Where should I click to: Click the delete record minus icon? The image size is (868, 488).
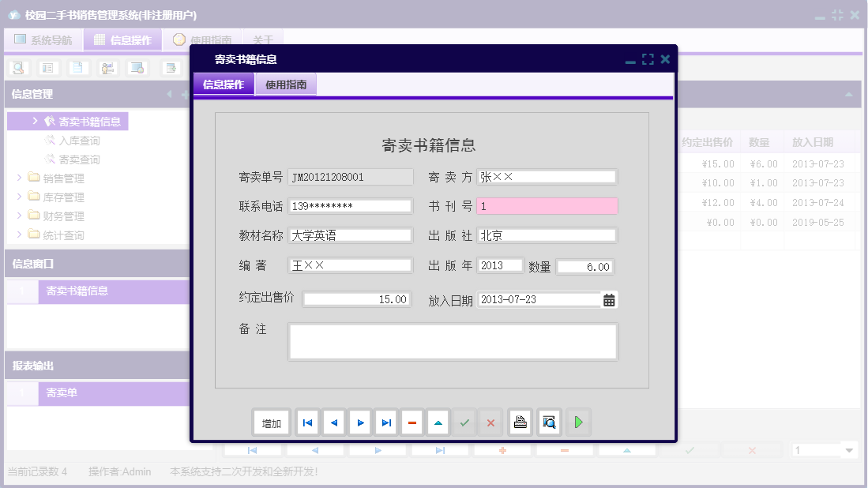click(x=412, y=422)
